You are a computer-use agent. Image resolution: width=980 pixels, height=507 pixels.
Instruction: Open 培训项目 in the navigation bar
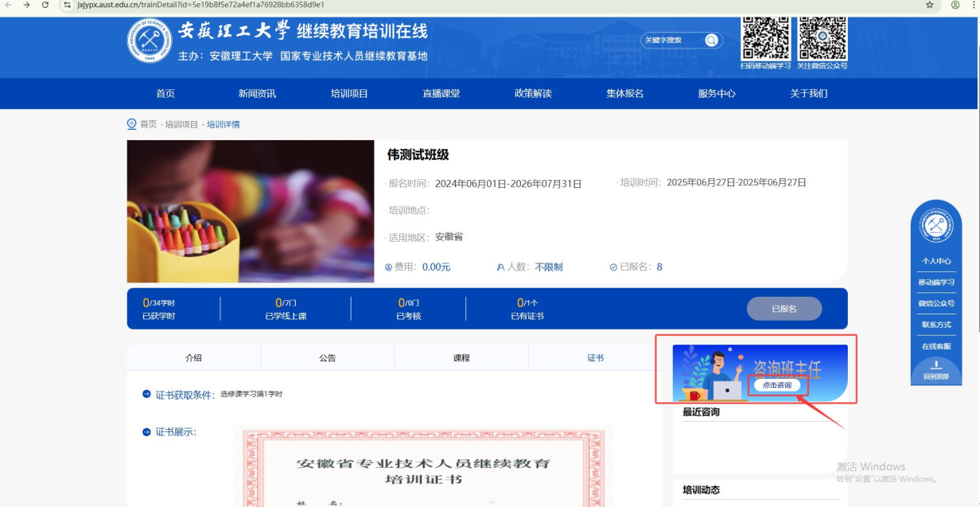[349, 93]
